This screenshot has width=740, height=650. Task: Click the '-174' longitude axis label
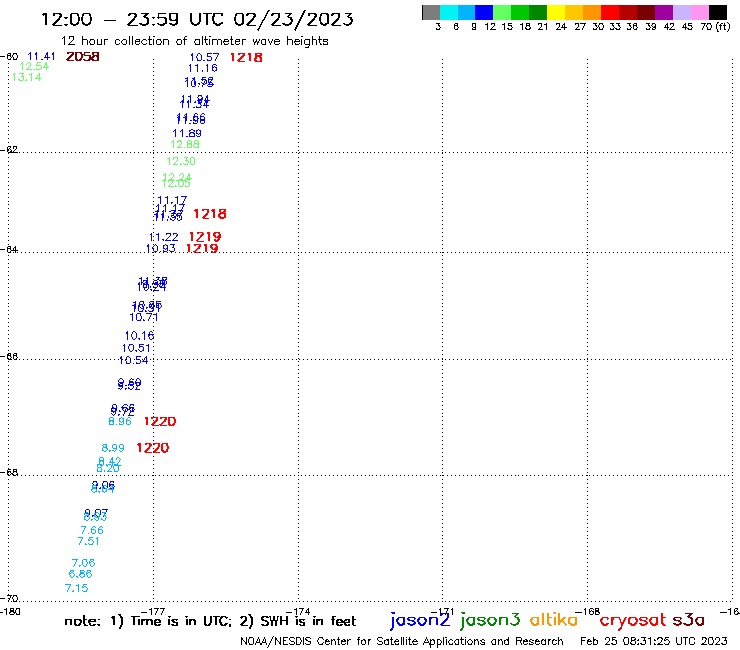(x=298, y=612)
